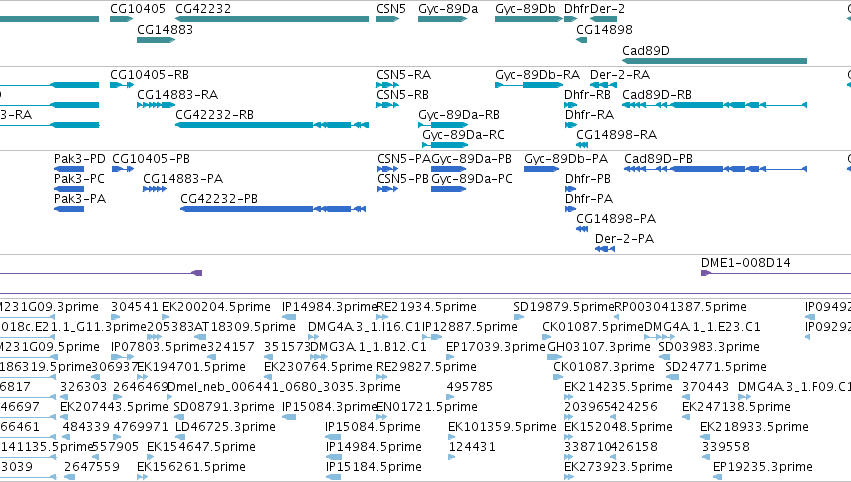Open EST GH03107.3prime
Viewport: 851px width, 482px height.
click(x=599, y=347)
